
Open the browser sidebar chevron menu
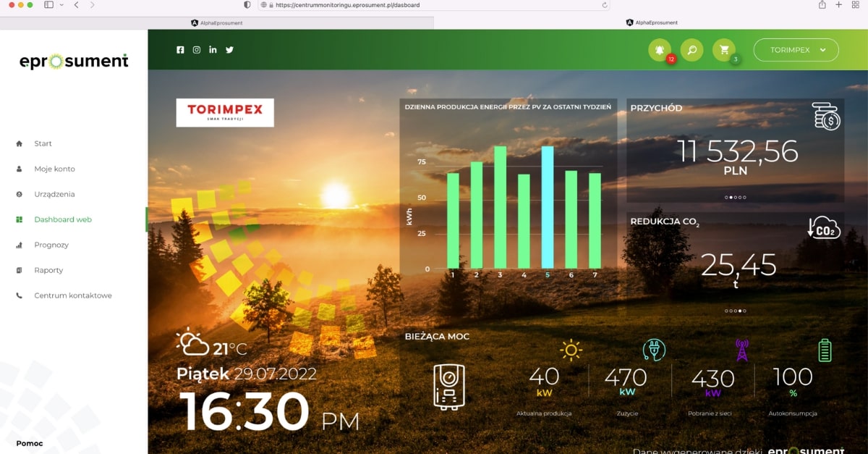click(x=61, y=5)
